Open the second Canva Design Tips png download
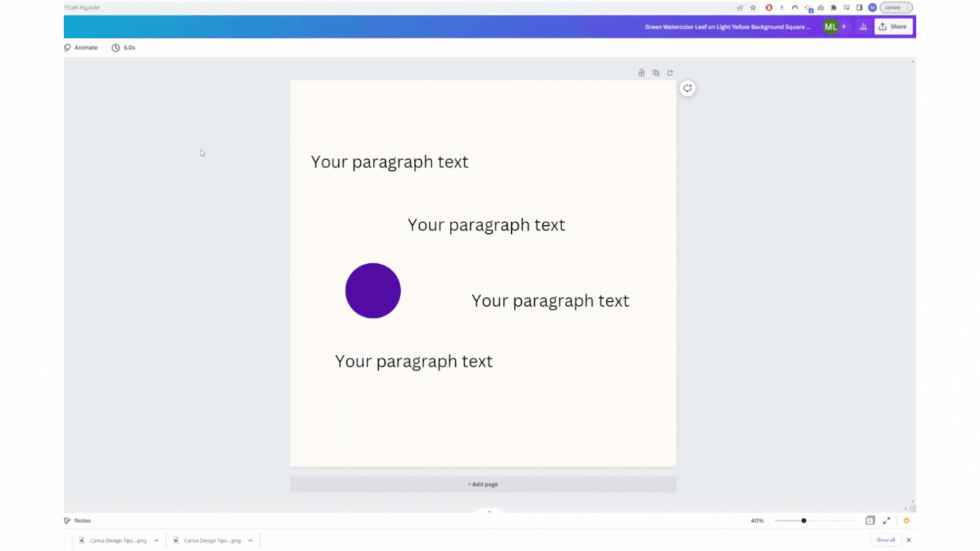The image size is (980, 551). [207, 541]
